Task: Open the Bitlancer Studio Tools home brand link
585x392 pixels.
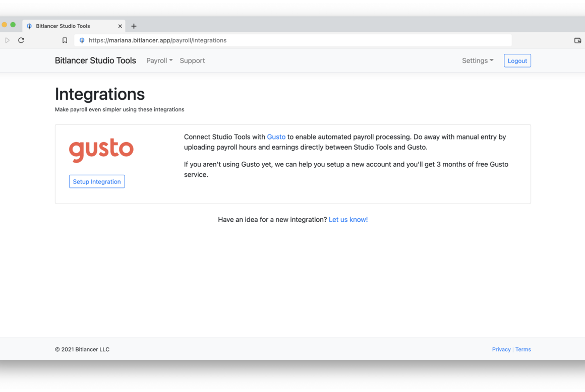Action: (x=95, y=60)
